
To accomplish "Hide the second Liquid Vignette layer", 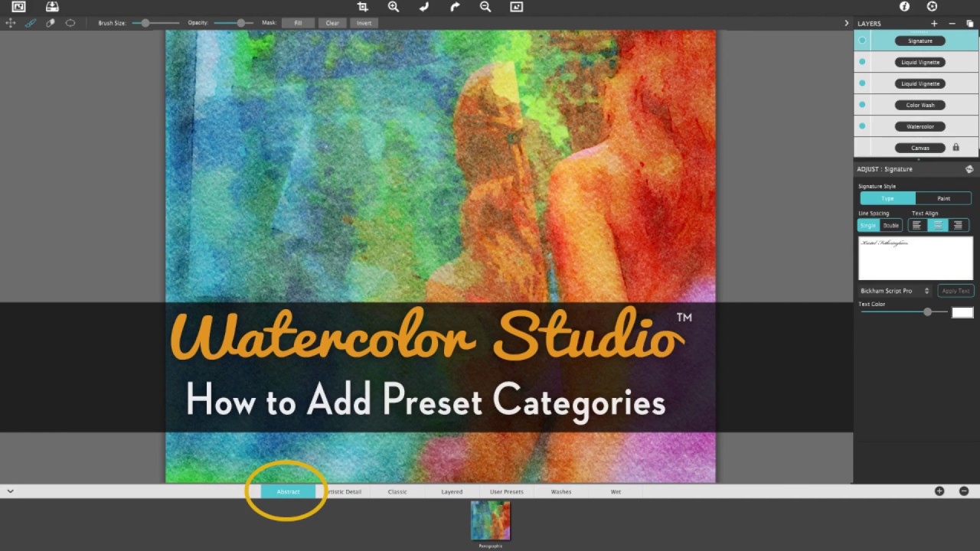I will (x=862, y=83).
